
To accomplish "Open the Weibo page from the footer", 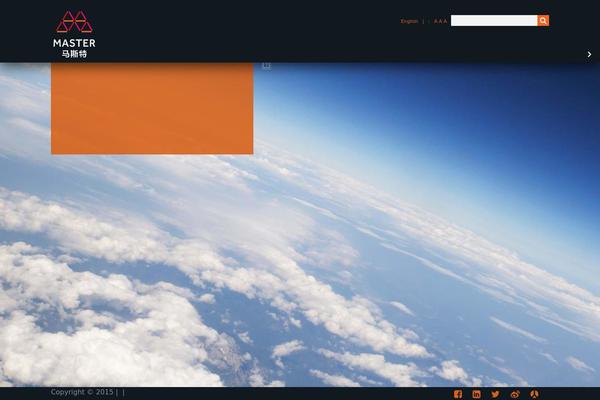I will click(x=515, y=394).
